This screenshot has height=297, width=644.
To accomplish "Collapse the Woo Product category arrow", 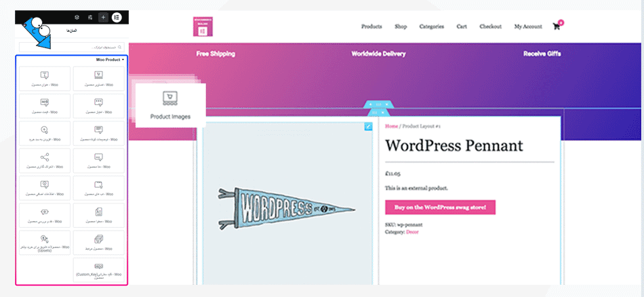I will (x=123, y=60).
